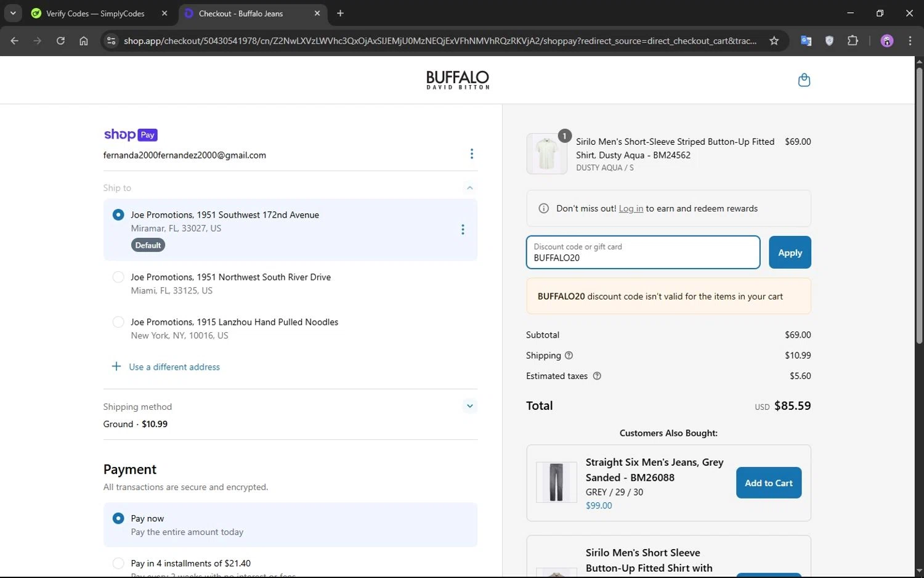Click the Ground $10.99 shipping text
This screenshot has width=924, height=578.
pyautogui.click(x=136, y=424)
